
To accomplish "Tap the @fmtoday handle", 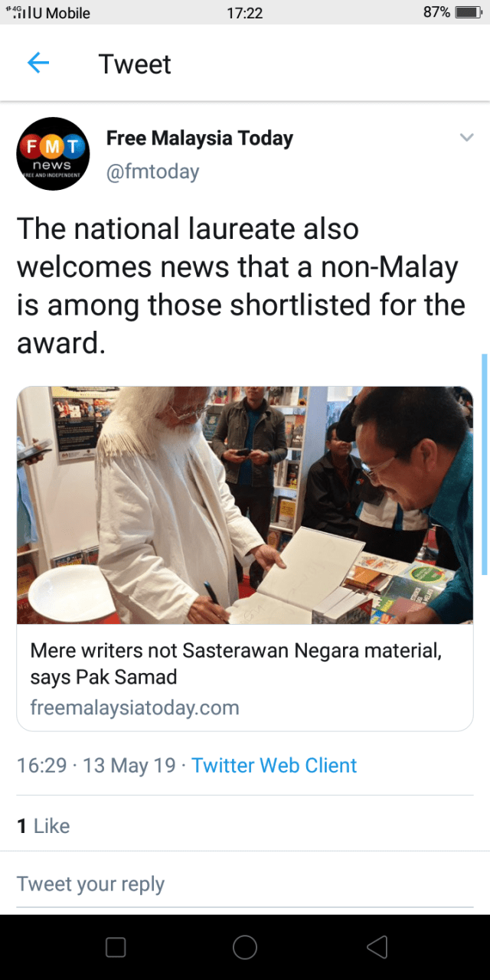I will pyautogui.click(x=152, y=171).
